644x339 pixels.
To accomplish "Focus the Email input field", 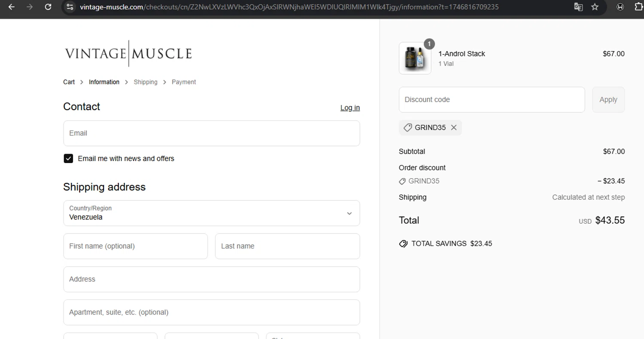I will 212,133.
